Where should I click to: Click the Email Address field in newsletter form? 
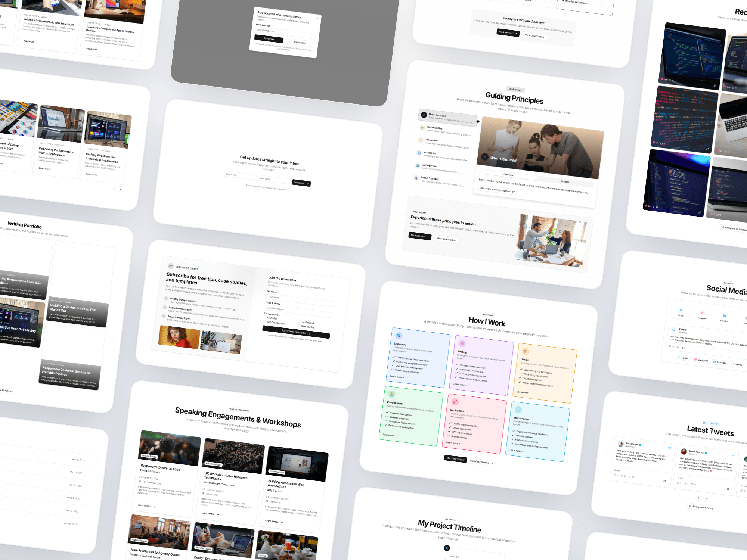299,311
